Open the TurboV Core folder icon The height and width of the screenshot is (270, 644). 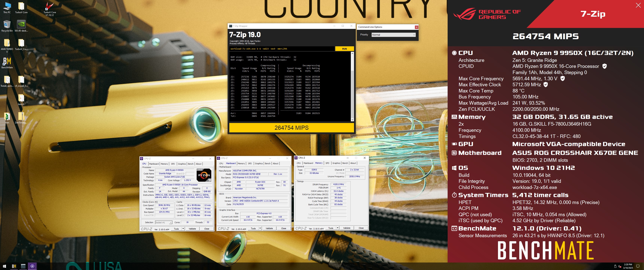click(x=21, y=7)
